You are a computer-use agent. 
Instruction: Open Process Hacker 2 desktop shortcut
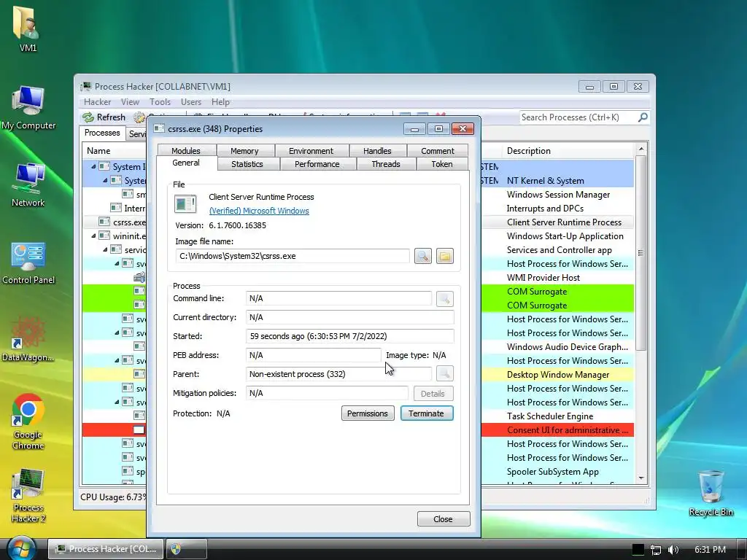point(28,495)
